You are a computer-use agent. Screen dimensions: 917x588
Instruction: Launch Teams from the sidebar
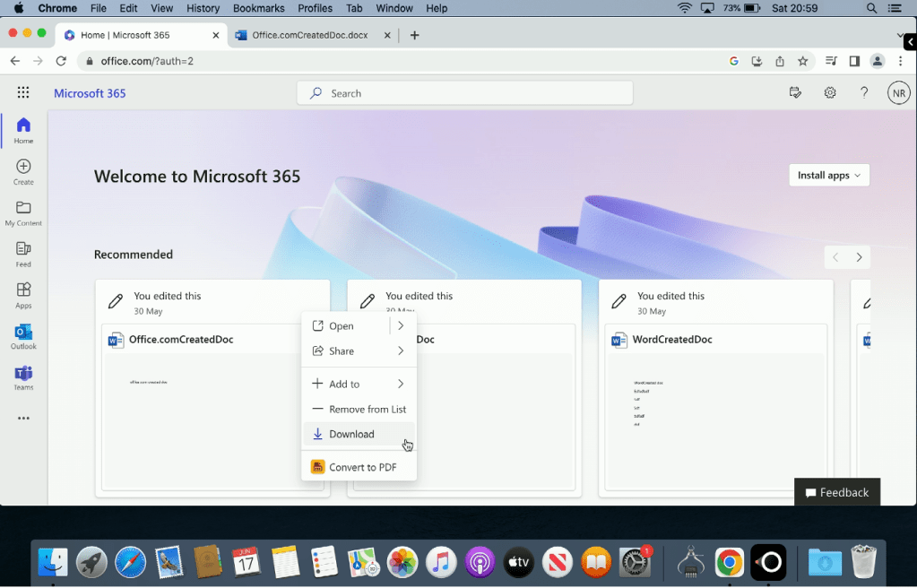pos(23,377)
